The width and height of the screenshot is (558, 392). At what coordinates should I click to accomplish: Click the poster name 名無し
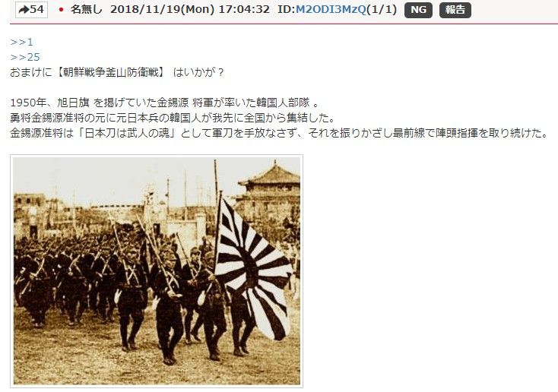(86, 9)
